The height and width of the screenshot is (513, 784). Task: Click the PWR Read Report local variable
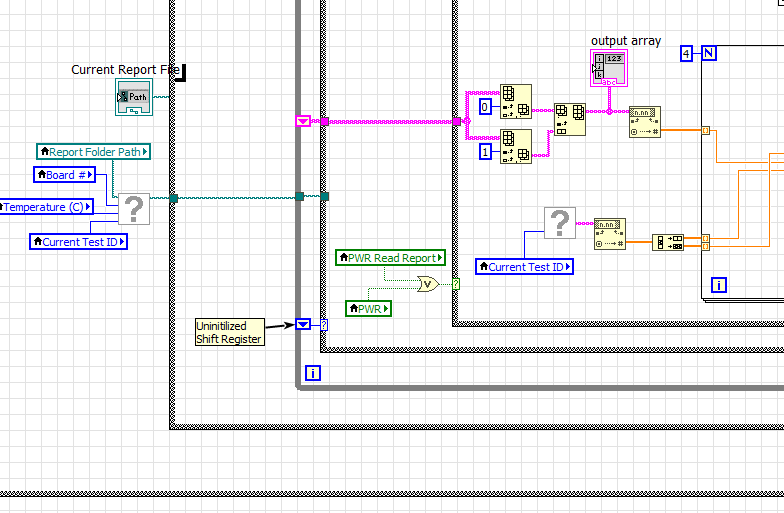click(x=390, y=258)
